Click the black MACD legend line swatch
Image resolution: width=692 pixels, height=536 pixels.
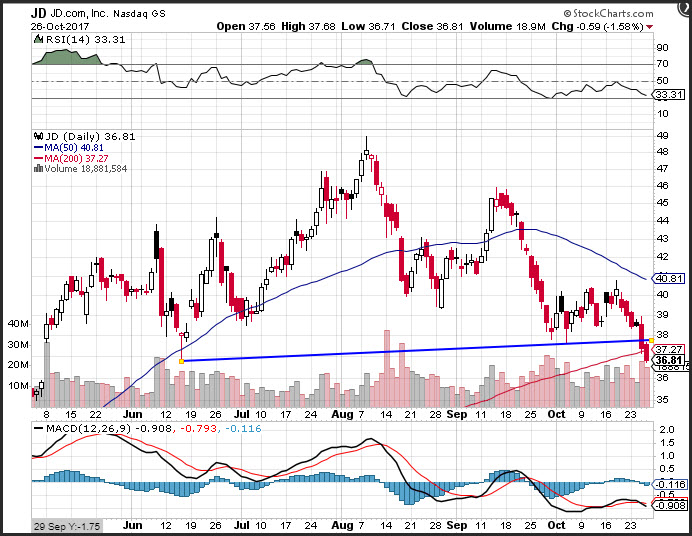(x=39, y=428)
